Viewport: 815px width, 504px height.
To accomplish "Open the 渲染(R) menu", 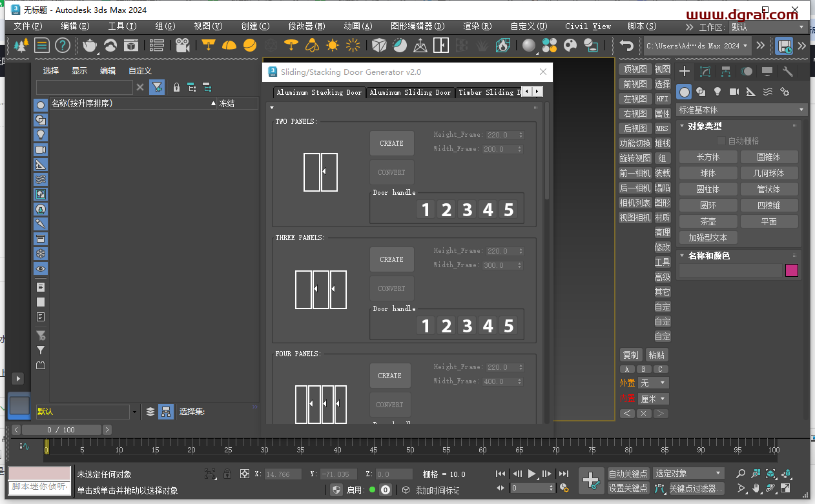I will pyautogui.click(x=477, y=26).
